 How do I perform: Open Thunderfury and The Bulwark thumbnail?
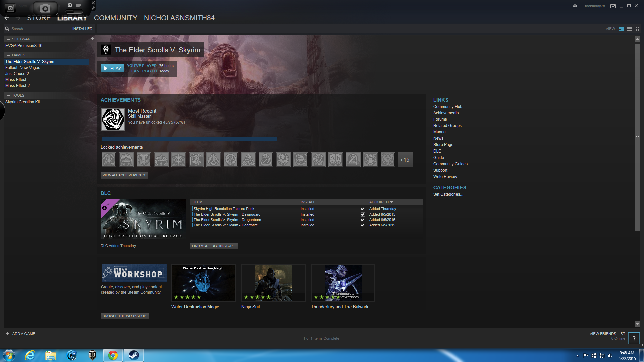[x=343, y=283]
